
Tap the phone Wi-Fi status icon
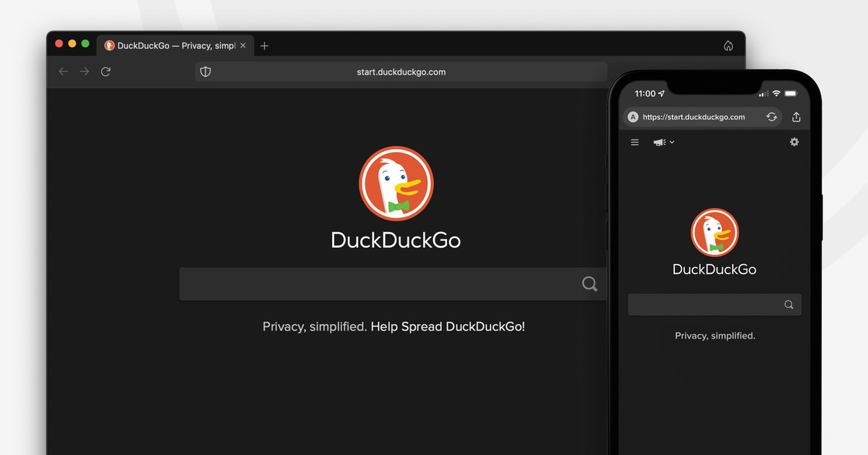coord(776,94)
